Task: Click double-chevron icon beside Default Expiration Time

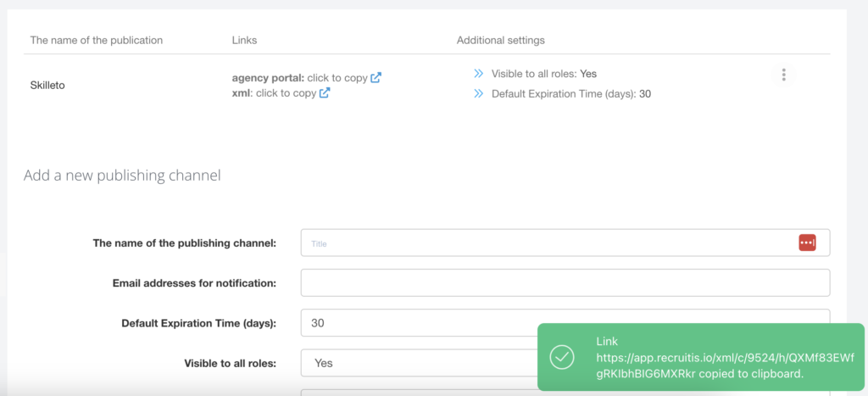Action: [479, 94]
